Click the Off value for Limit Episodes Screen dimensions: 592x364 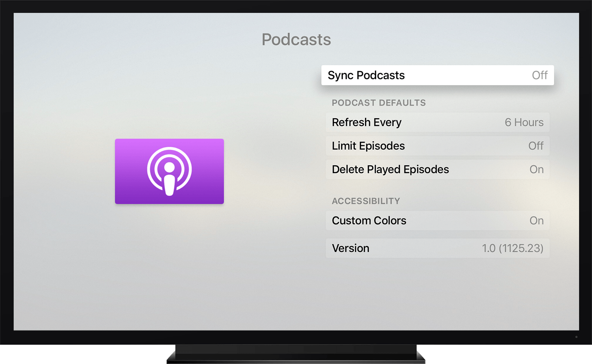pos(536,146)
